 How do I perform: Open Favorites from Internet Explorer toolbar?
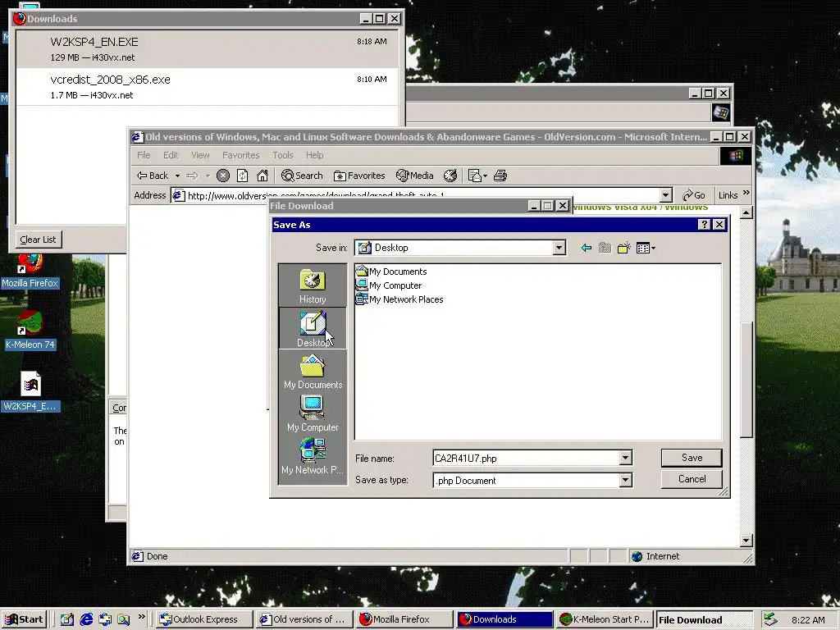359,176
